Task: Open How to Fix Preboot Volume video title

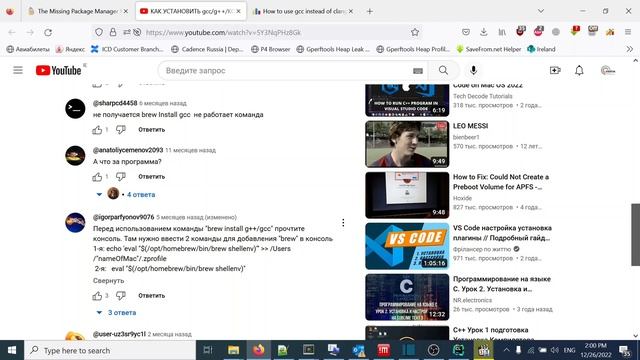Action: point(501,182)
